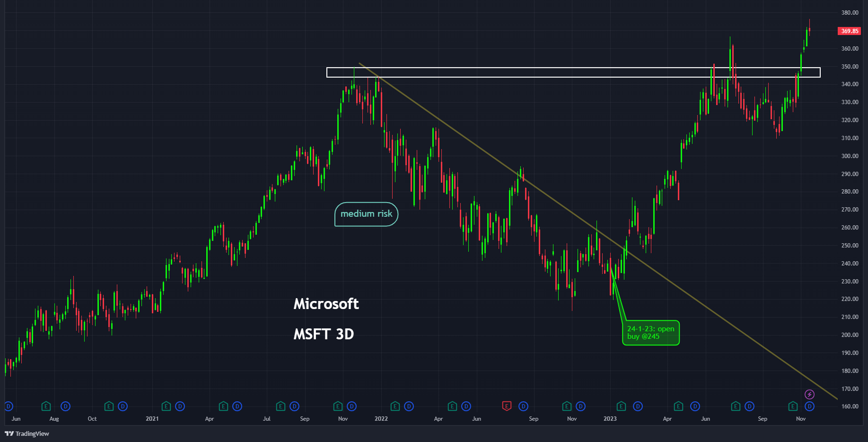Image resolution: width=868 pixels, height=442 pixels.
Task: Click the '2023' time axis label
Action: [x=610, y=419]
